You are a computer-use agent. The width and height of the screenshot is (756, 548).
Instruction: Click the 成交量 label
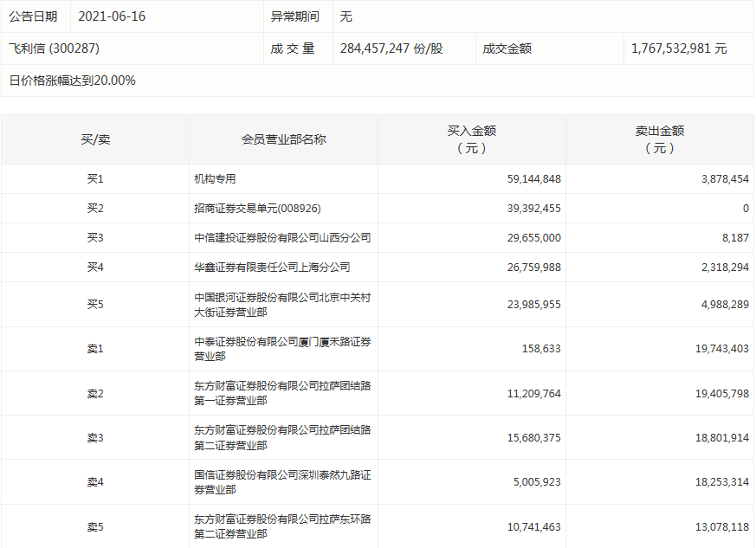(x=293, y=48)
